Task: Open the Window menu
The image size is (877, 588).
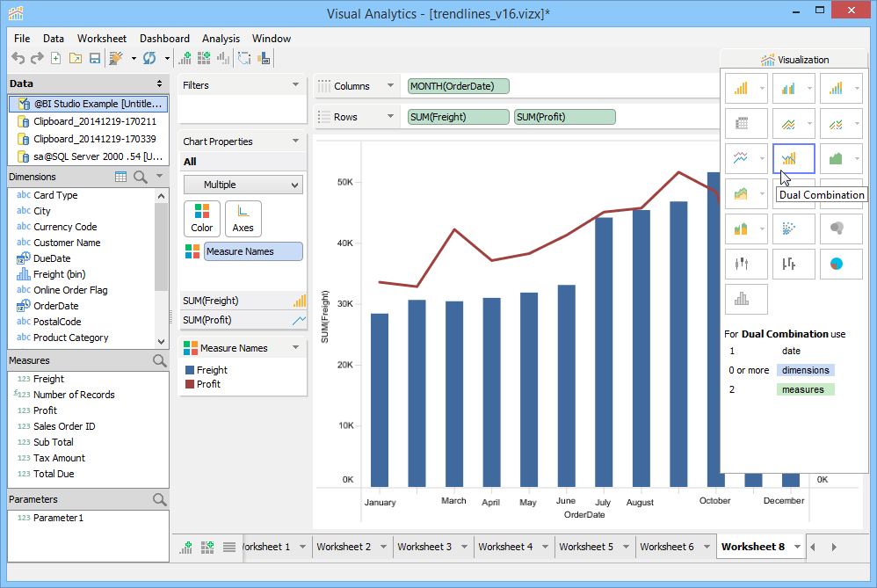Action: (272, 39)
